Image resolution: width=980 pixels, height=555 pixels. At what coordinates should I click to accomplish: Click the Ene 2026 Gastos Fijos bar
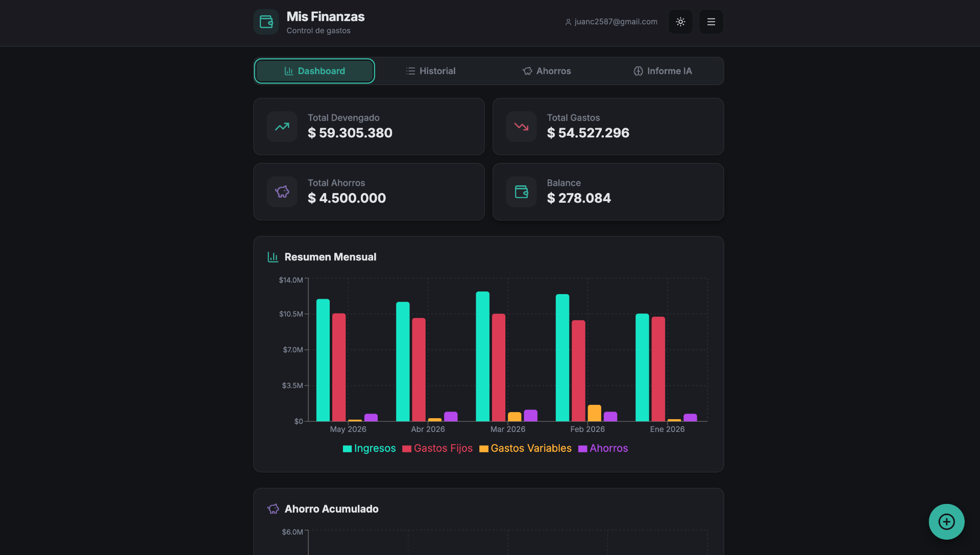coord(658,369)
